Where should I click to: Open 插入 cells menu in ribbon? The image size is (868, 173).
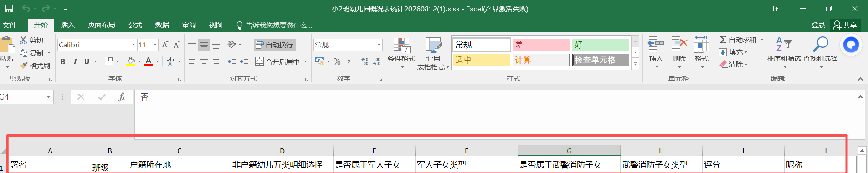pyautogui.click(x=656, y=53)
